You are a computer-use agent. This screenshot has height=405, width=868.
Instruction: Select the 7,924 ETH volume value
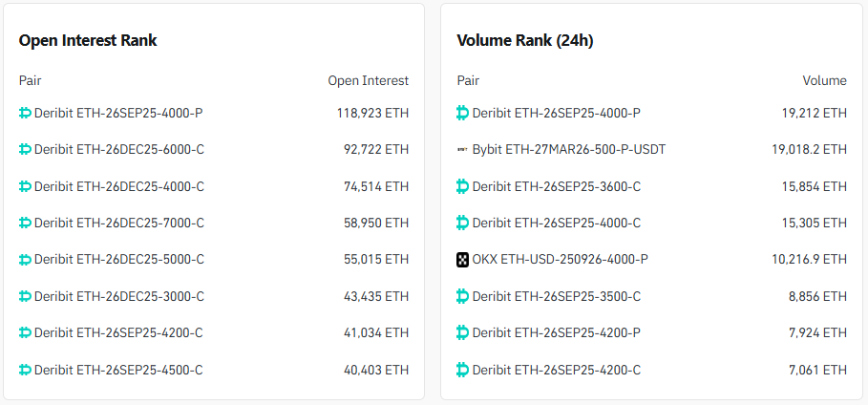click(817, 332)
